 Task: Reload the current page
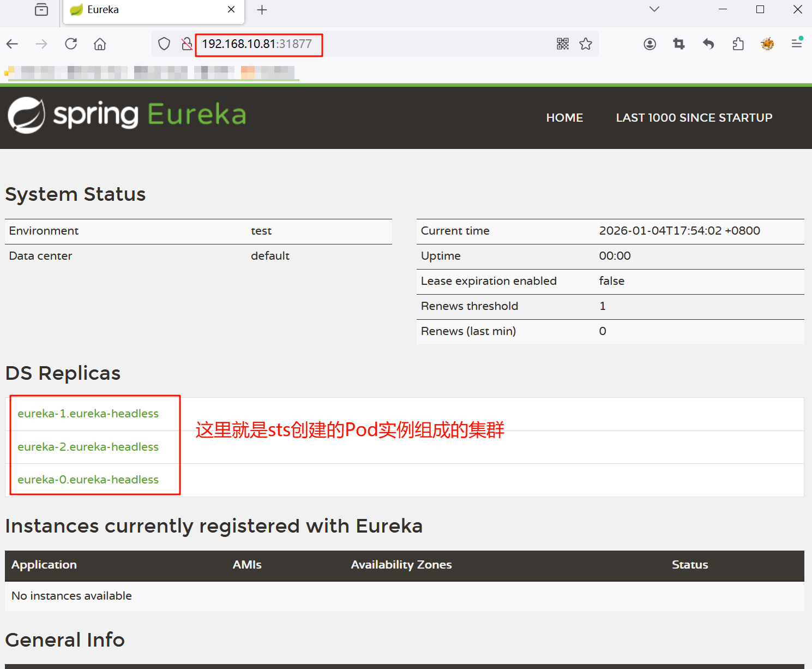71,44
